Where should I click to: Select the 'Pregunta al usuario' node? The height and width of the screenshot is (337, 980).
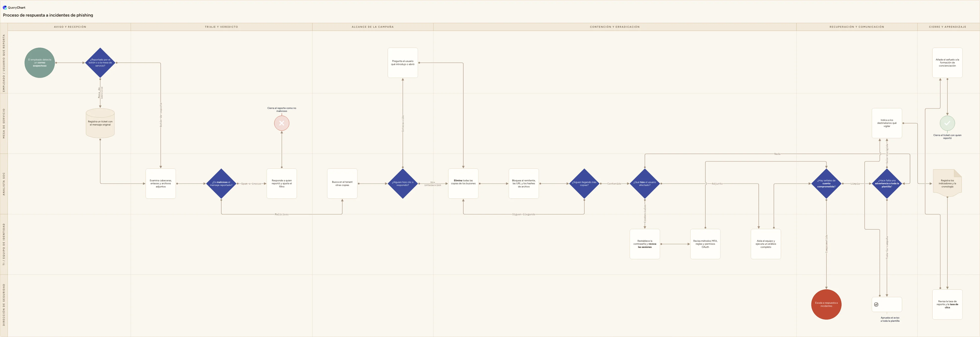point(402,63)
